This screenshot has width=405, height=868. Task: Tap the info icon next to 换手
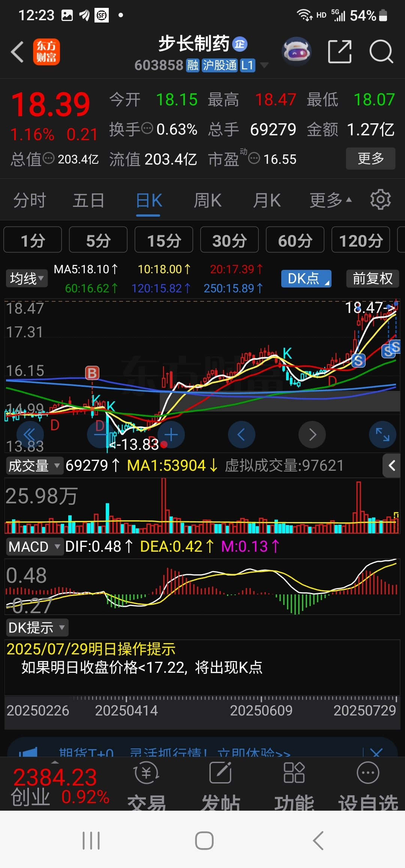147,129
